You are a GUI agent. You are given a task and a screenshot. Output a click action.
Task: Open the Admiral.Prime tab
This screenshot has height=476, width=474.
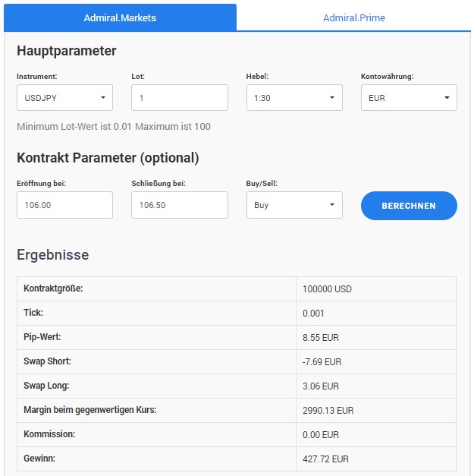click(353, 17)
